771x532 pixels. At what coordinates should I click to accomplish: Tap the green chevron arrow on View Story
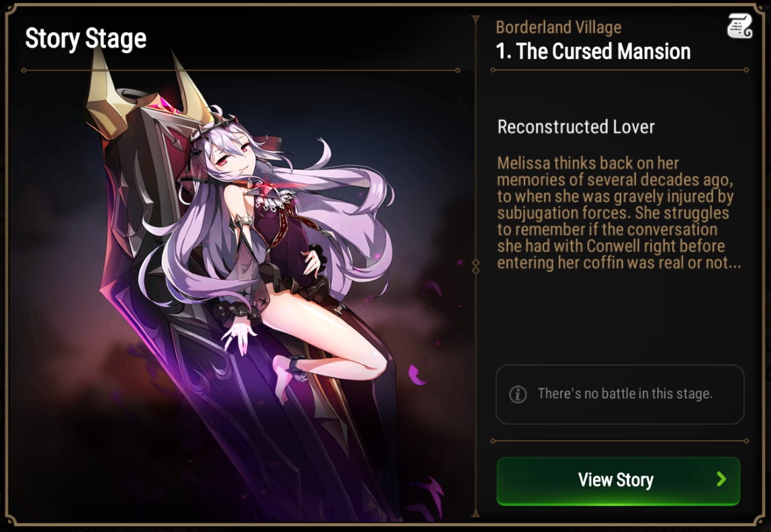[721, 479]
